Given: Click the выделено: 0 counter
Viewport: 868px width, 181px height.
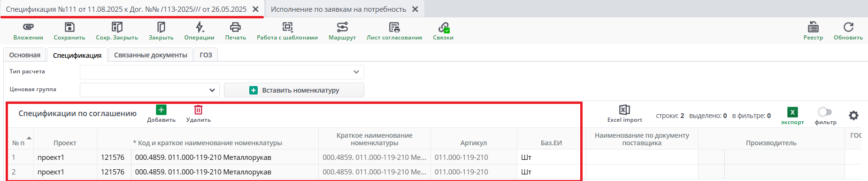Looking at the screenshot, I should 708,116.
